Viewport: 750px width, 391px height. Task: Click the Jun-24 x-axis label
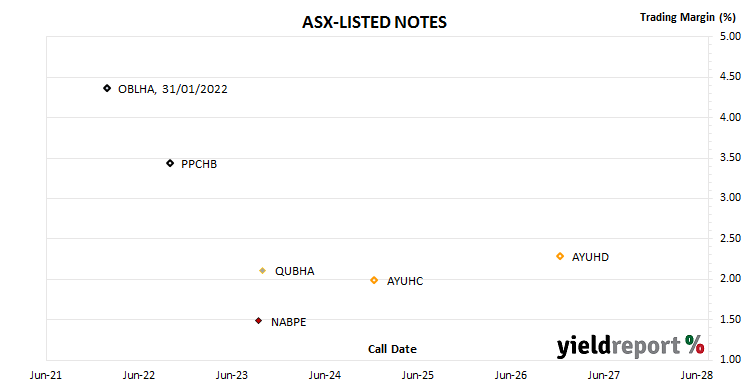coord(325,375)
